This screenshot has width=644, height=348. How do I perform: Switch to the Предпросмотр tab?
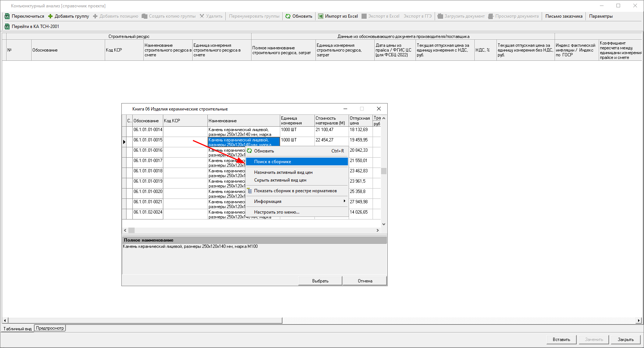pos(50,328)
